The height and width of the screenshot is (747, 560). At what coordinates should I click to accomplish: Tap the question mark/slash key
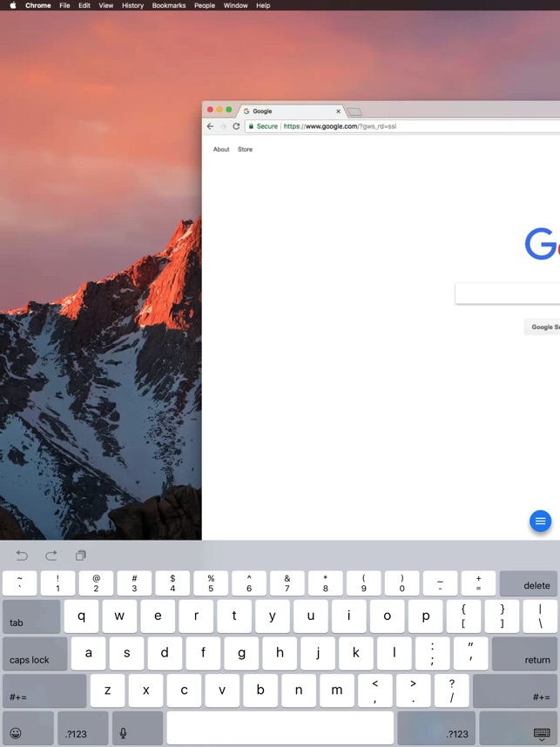click(452, 690)
